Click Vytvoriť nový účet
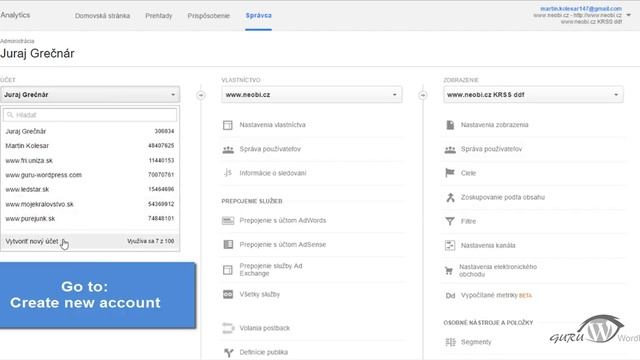 [32, 241]
